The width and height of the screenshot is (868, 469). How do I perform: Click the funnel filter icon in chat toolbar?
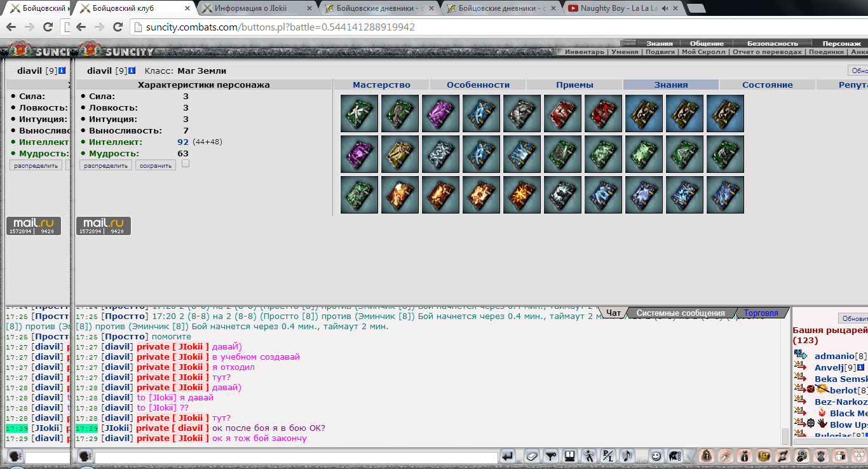pos(551,456)
